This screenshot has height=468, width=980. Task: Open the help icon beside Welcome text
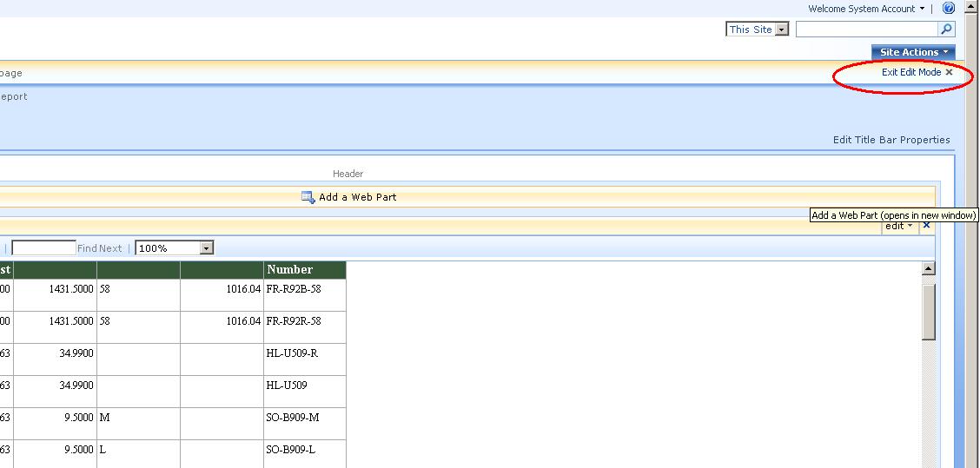[x=948, y=9]
